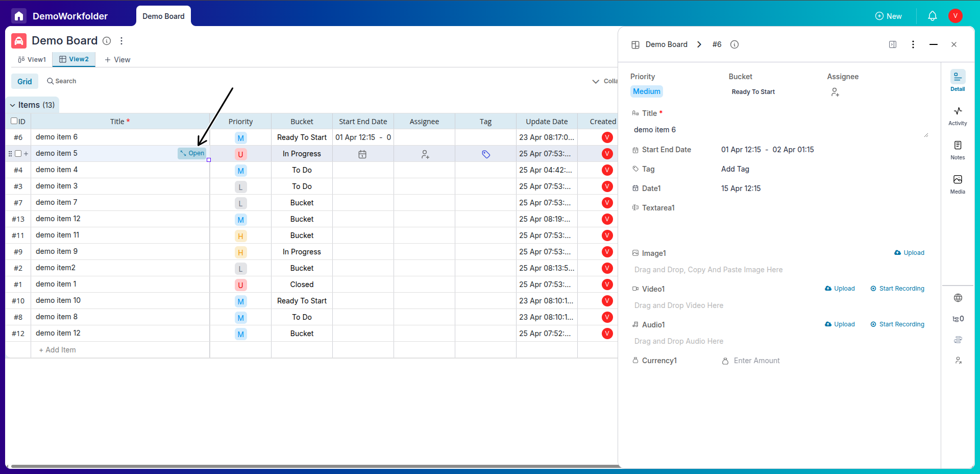Click the horizontal scrollbar at the bottom
980x474 pixels.
(x=314, y=466)
